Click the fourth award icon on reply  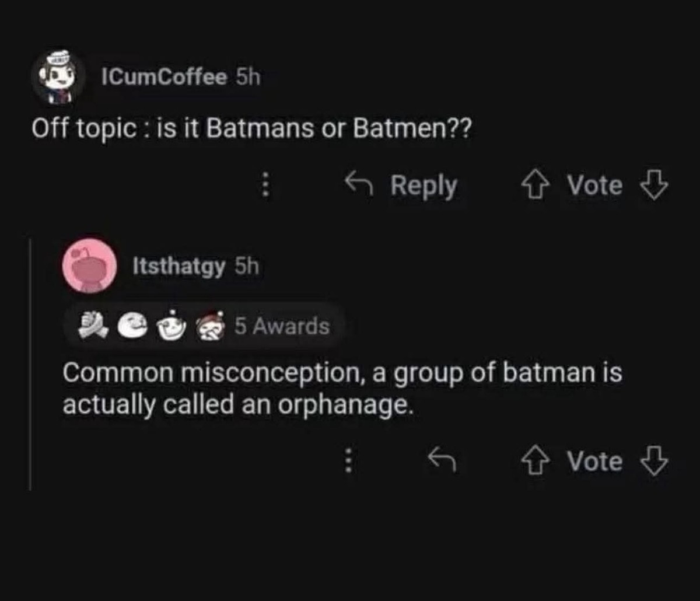pos(211,327)
